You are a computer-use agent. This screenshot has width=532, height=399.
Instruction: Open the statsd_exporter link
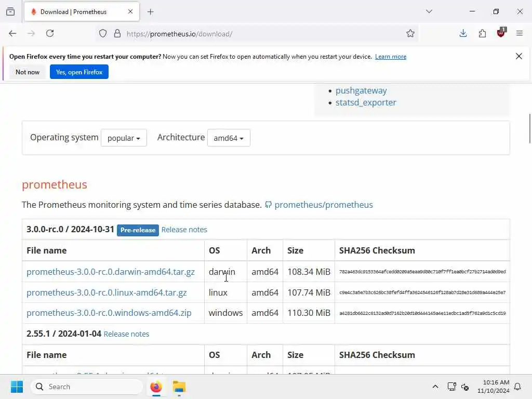pos(366,102)
